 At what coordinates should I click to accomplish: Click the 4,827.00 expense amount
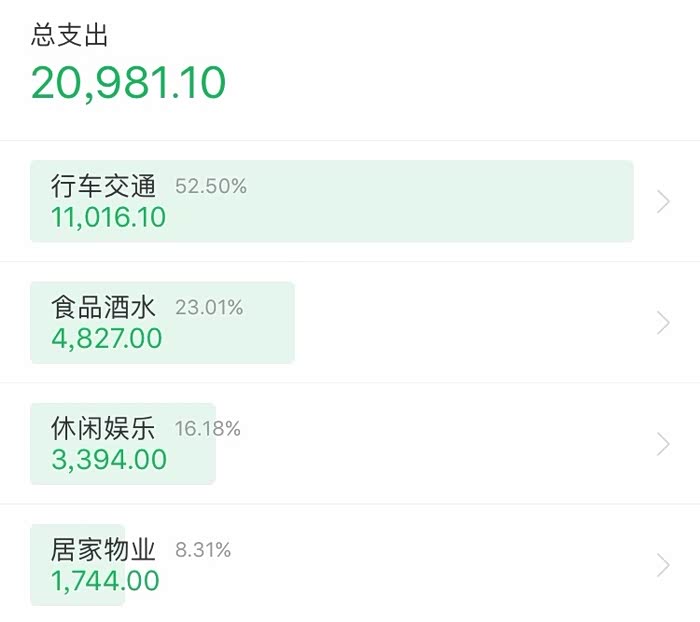click(x=107, y=338)
